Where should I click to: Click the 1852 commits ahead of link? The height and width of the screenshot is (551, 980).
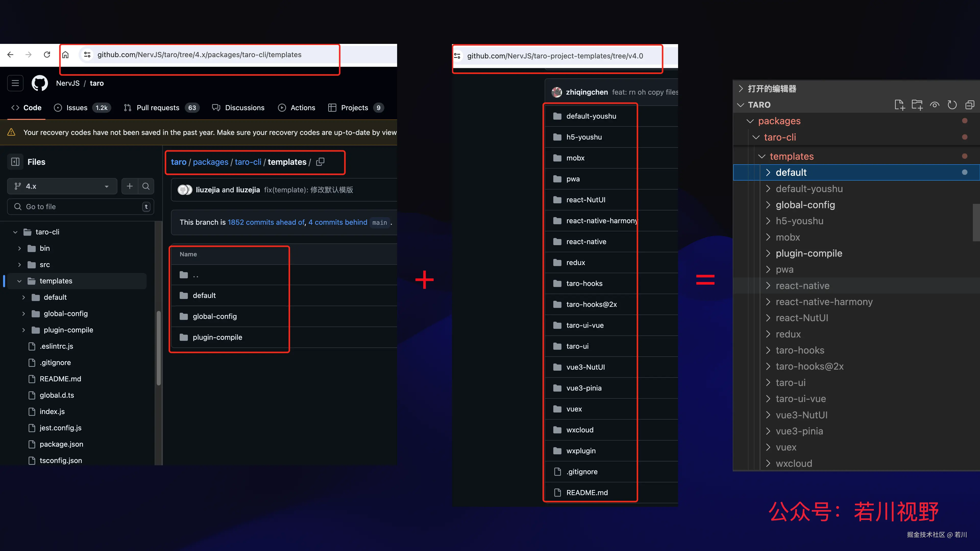tap(266, 222)
